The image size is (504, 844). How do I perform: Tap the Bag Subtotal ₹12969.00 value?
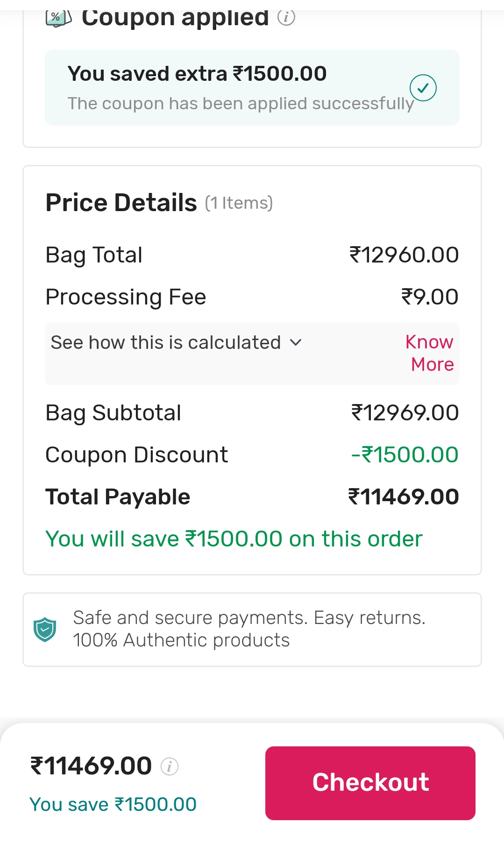coord(405,413)
